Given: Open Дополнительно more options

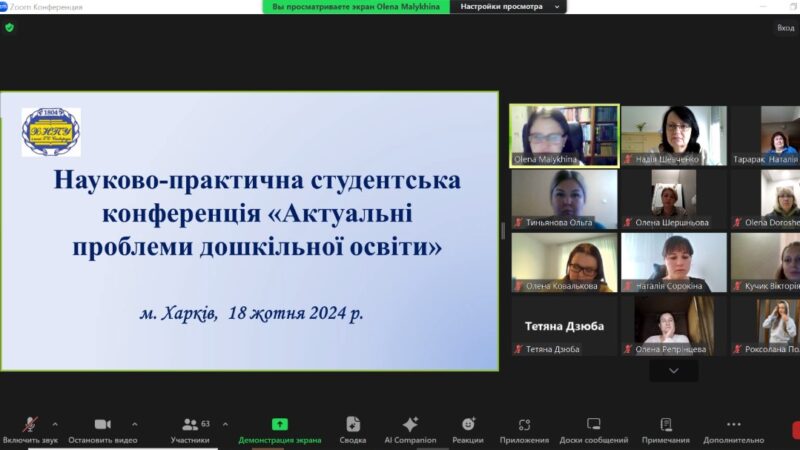Looking at the screenshot, I should tap(734, 430).
